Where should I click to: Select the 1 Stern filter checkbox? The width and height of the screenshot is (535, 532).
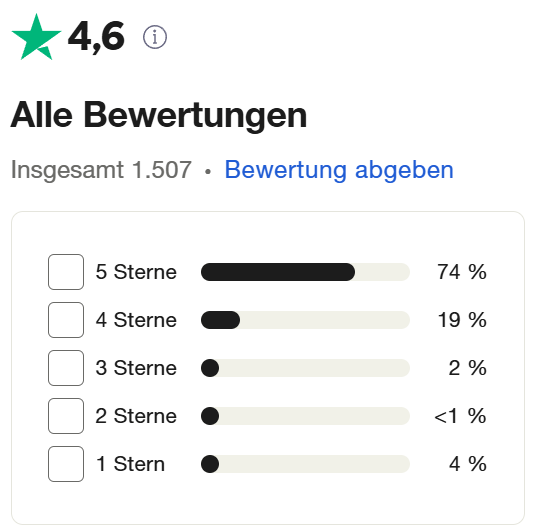tap(66, 464)
